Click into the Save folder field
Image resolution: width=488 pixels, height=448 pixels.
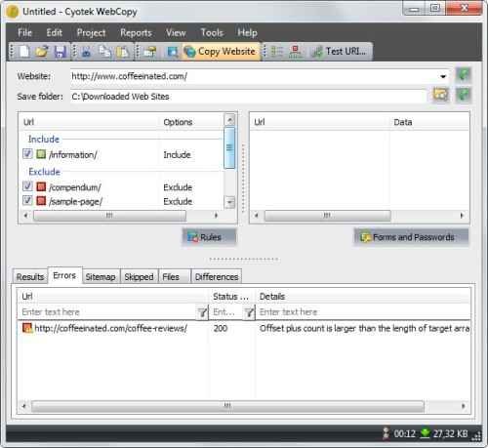tap(248, 97)
